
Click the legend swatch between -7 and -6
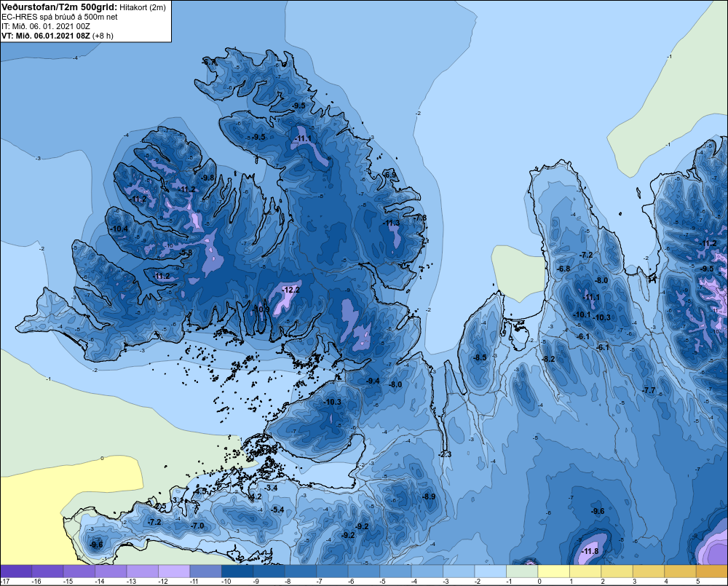point(332,571)
